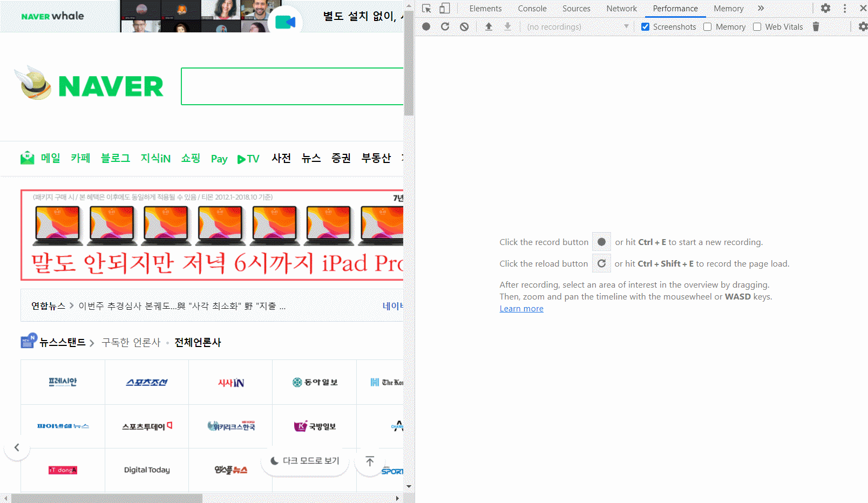Screen dimensions: 868x503
Task: Open the 시사IN news publisher
Action: 230,383
